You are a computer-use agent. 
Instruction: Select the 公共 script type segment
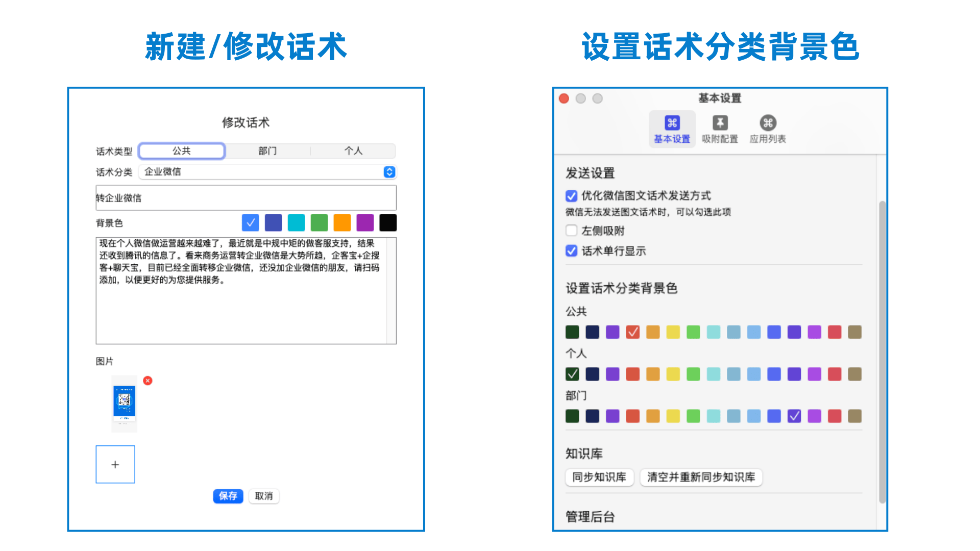(182, 151)
